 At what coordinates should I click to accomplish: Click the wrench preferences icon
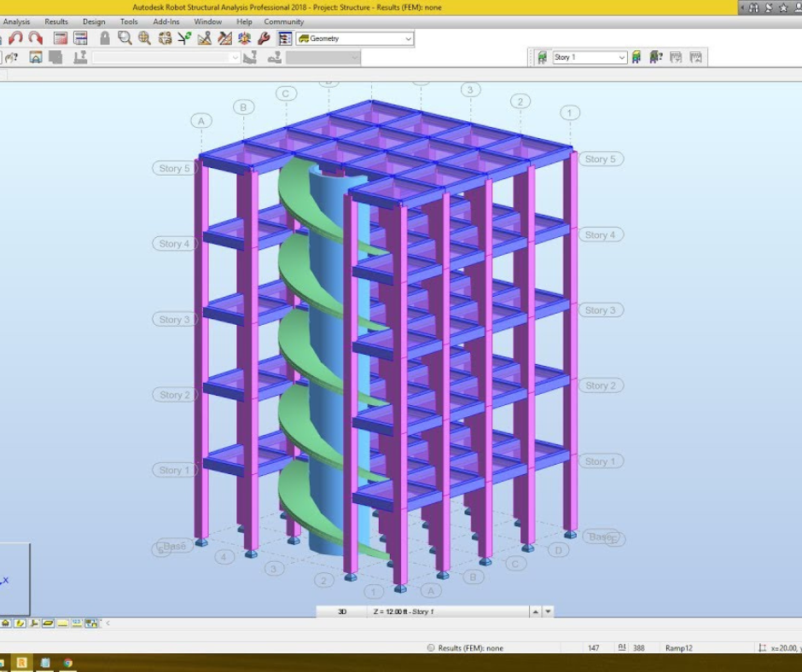coord(264,38)
